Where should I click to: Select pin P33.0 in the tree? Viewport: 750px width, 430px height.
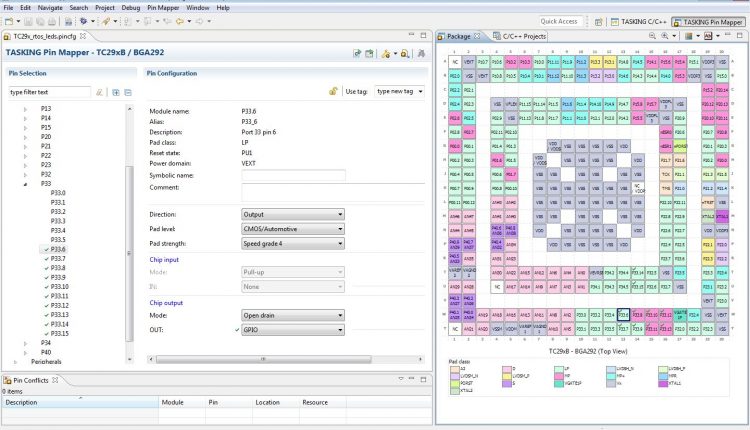[58, 193]
